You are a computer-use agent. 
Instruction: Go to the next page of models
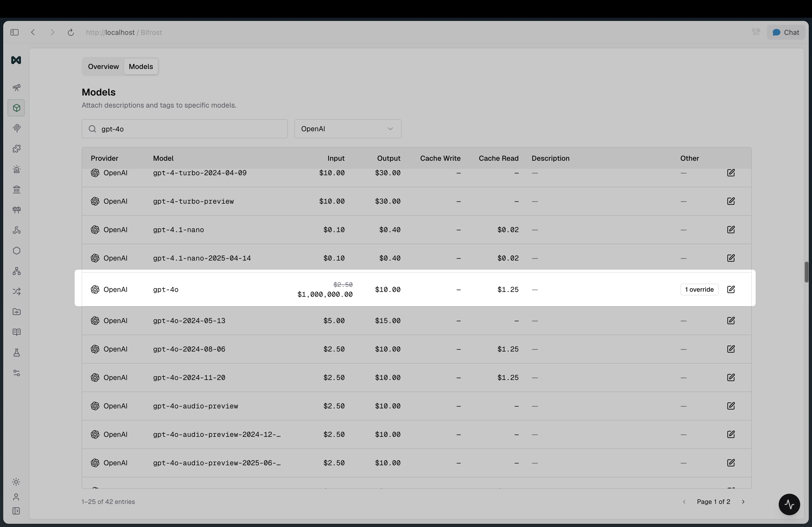click(743, 502)
